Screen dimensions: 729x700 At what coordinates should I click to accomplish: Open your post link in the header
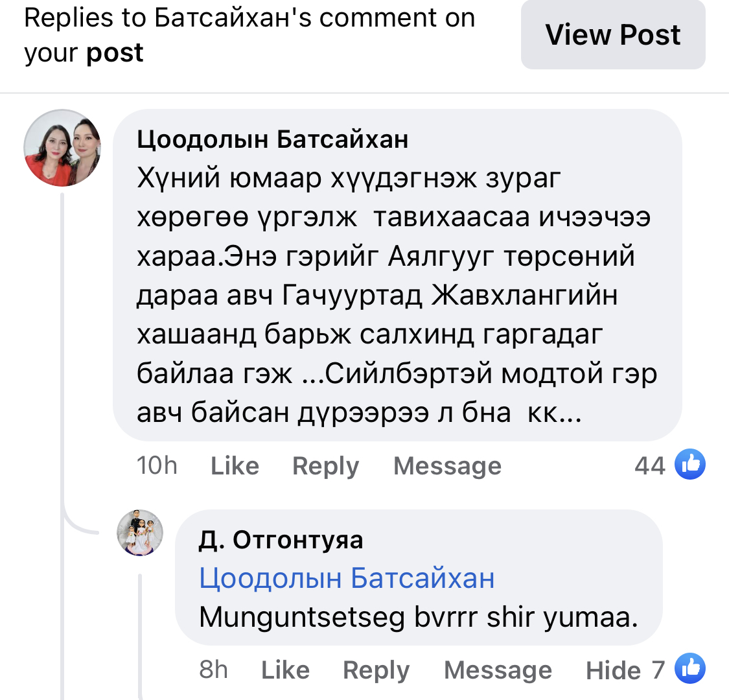[x=114, y=53]
